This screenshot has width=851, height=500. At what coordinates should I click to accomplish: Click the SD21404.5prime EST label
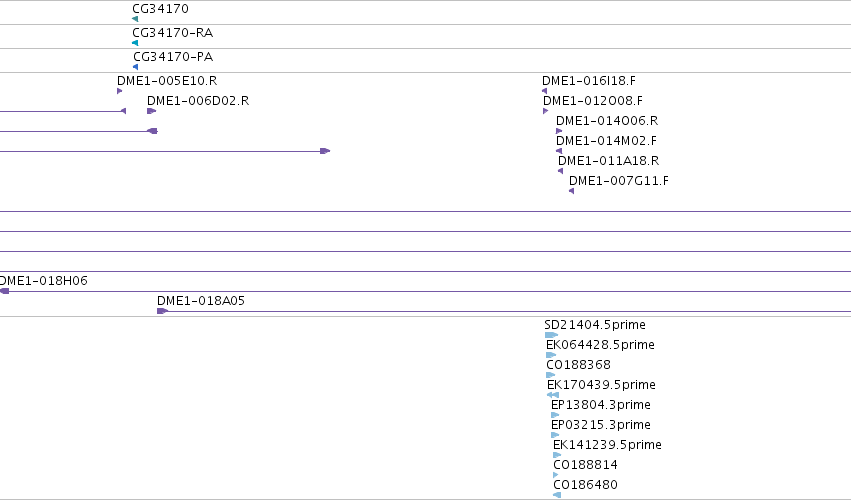[x=595, y=325]
